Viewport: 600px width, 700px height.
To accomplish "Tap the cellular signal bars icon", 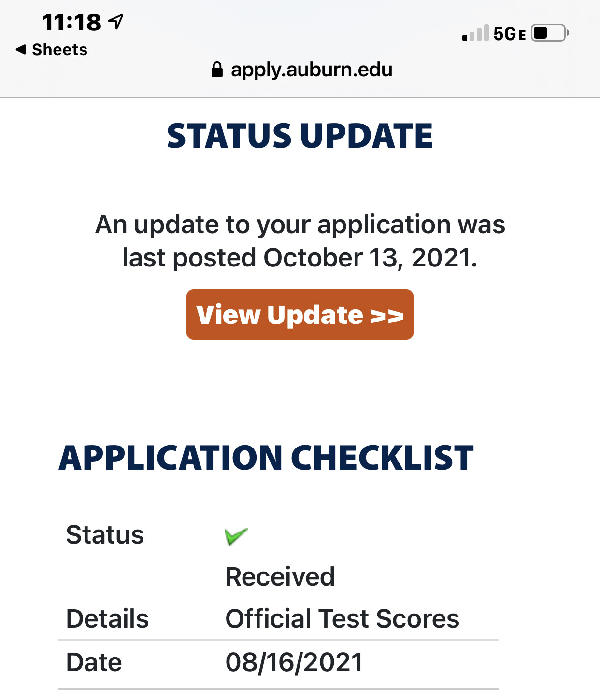I will click(475, 33).
